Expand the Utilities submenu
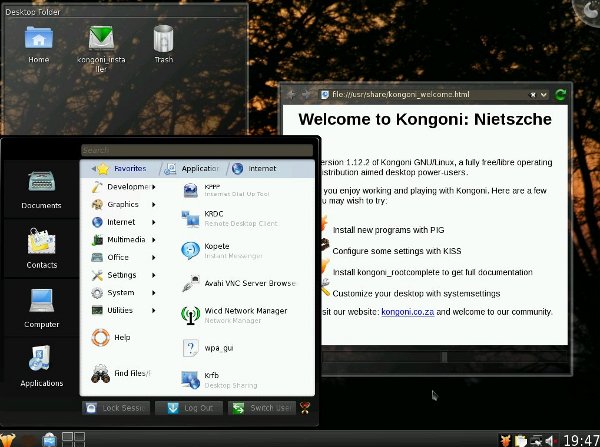The width and height of the screenshot is (600, 447). [124, 310]
